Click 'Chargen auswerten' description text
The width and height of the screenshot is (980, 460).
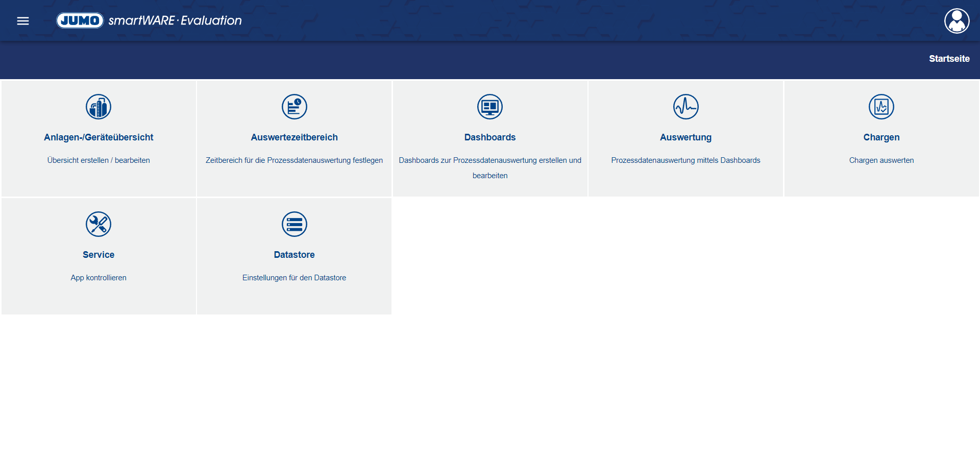pos(881,160)
